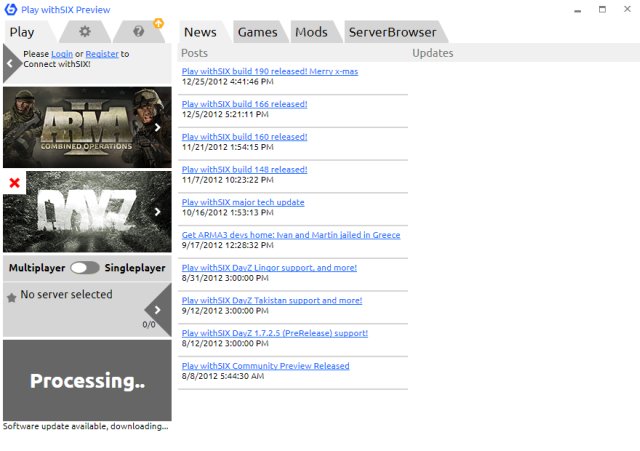Image resolution: width=640 pixels, height=451 pixels.
Task: Click the orange update notification badge
Action: coord(158,23)
